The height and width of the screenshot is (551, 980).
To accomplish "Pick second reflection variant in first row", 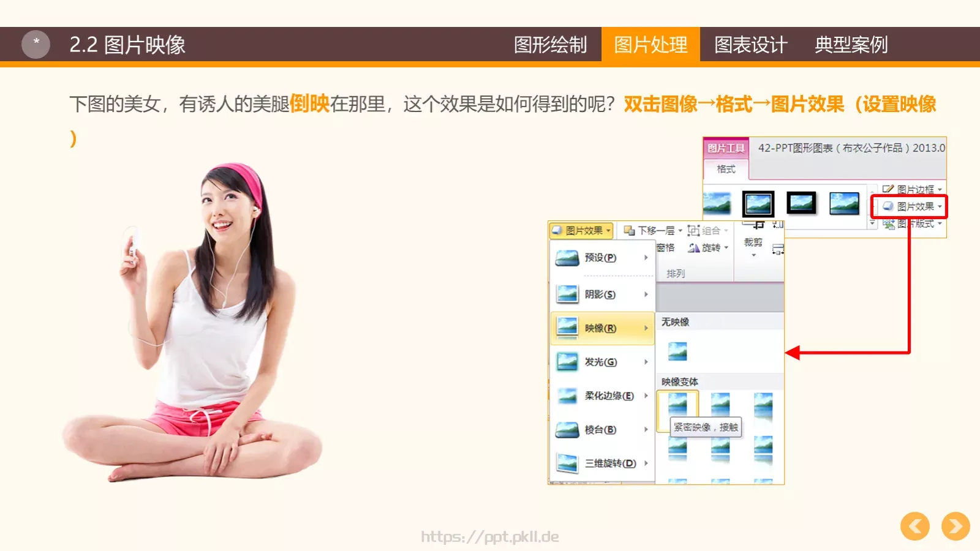I will 720,406.
